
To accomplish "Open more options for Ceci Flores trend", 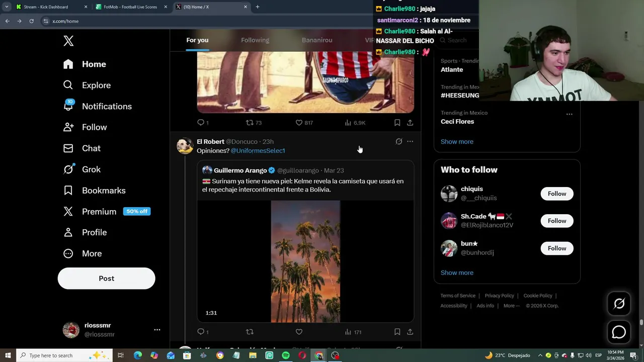I will 569,114.
